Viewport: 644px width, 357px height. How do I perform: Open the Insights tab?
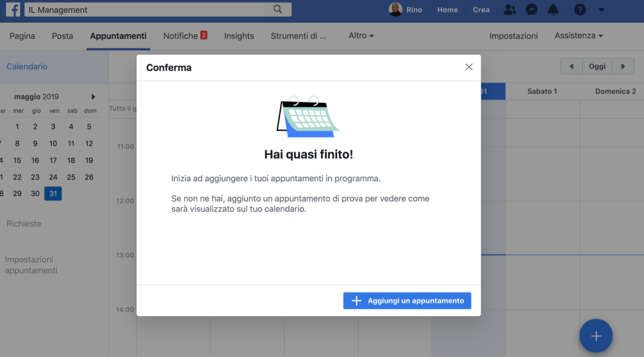pos(239,36)
